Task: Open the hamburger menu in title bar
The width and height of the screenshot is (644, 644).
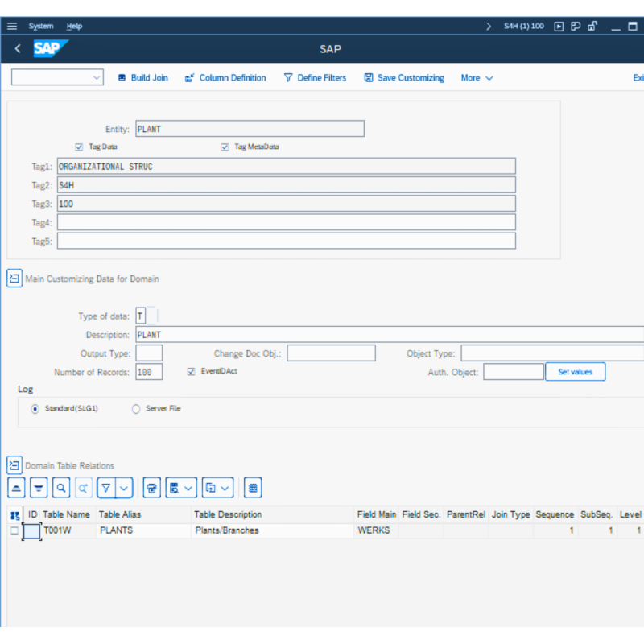Action: point(11,26)
